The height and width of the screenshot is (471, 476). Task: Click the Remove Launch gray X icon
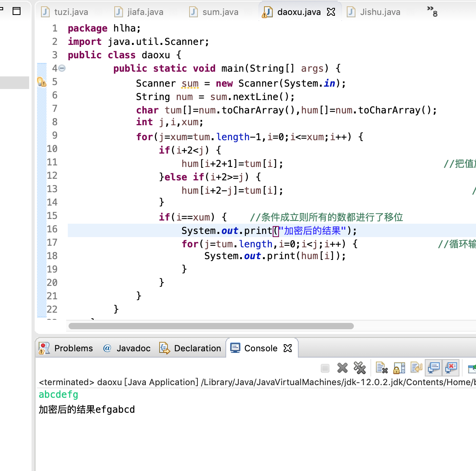(x=342, y=368)
